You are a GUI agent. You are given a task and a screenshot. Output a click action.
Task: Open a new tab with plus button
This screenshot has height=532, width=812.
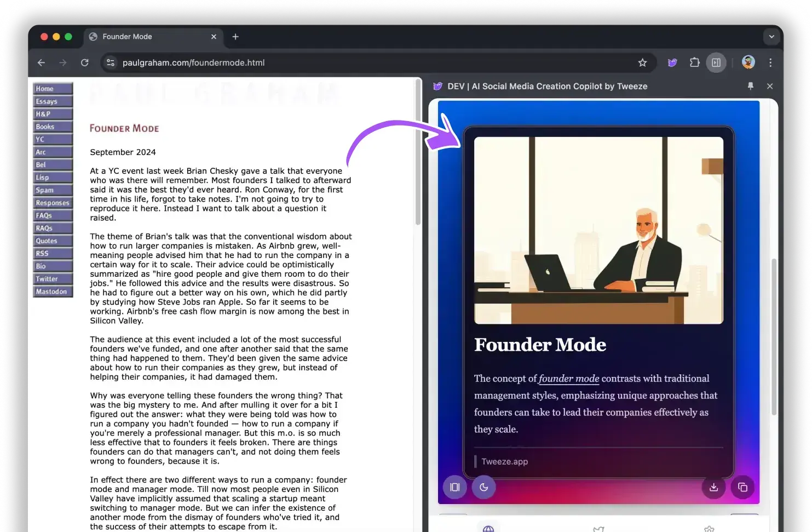[x=235, y=37]
